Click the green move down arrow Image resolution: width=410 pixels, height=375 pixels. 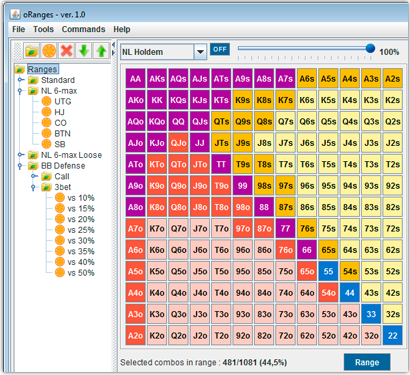pyautogui.click(x=84, y=51)
